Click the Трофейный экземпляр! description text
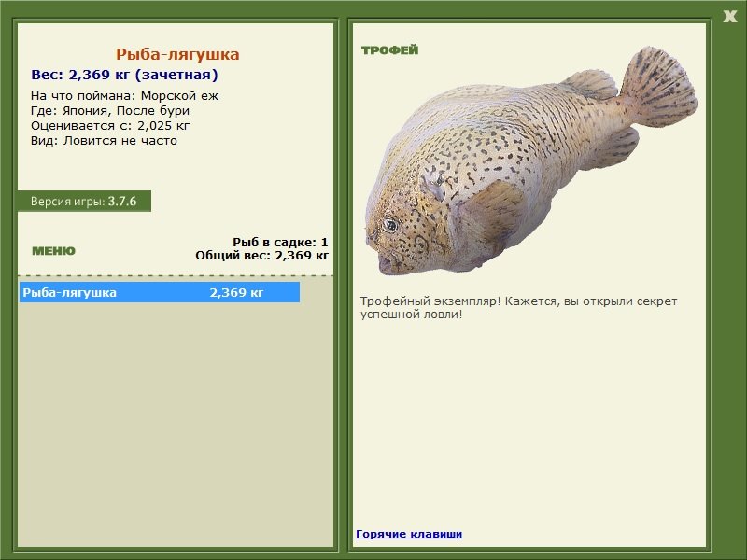This screenshot has width=747, height=560. pyautogui.click(x=518, y=308)
